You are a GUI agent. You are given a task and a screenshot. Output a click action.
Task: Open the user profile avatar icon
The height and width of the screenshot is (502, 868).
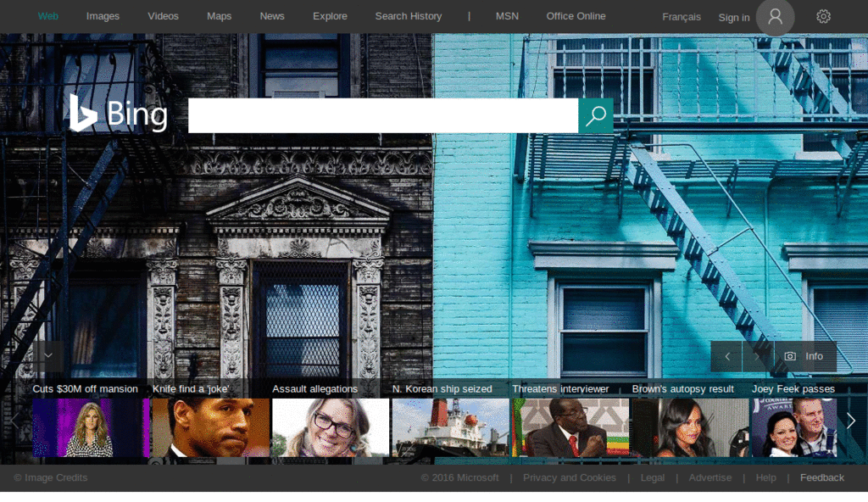[775, 17]
